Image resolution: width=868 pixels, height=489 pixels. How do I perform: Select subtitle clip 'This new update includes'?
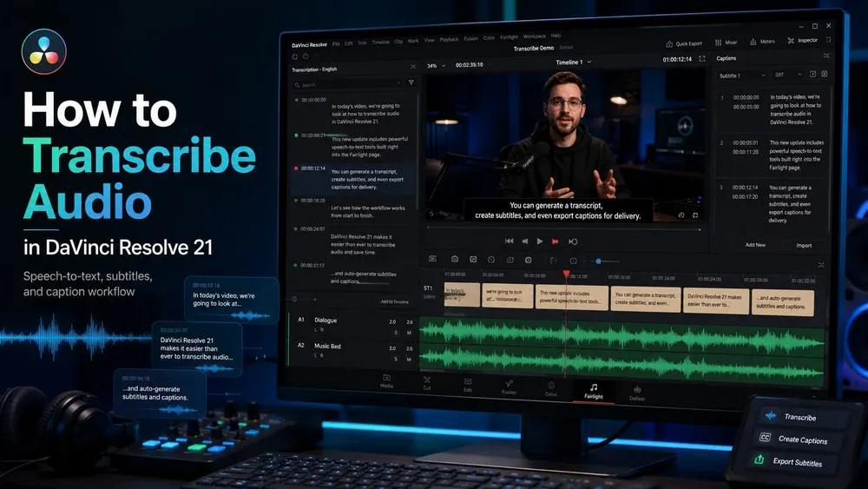(571, 297)
